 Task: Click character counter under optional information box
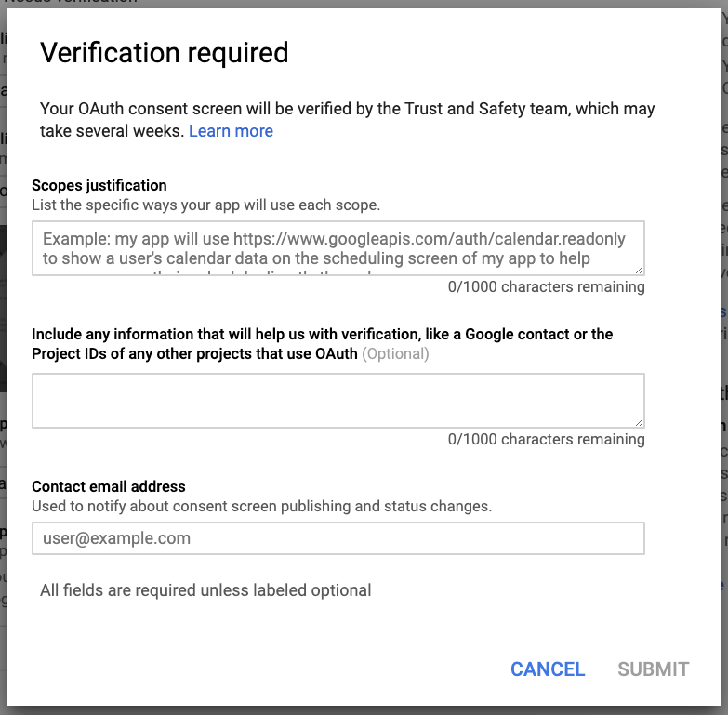(x=546, y=439)
